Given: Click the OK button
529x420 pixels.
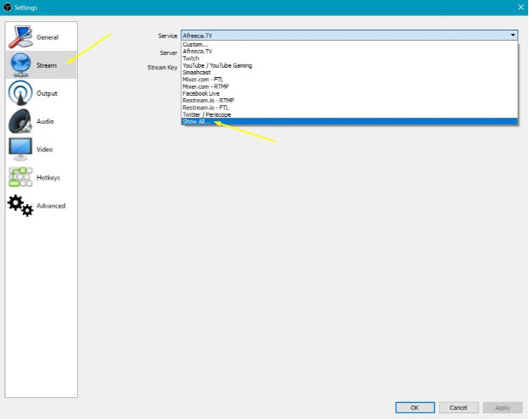Looking at the screenshot, I should point(415,407).
